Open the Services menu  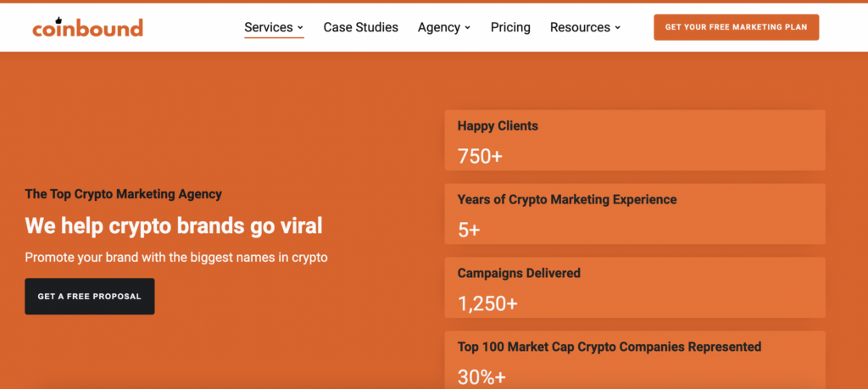click(x=269, y=27)
